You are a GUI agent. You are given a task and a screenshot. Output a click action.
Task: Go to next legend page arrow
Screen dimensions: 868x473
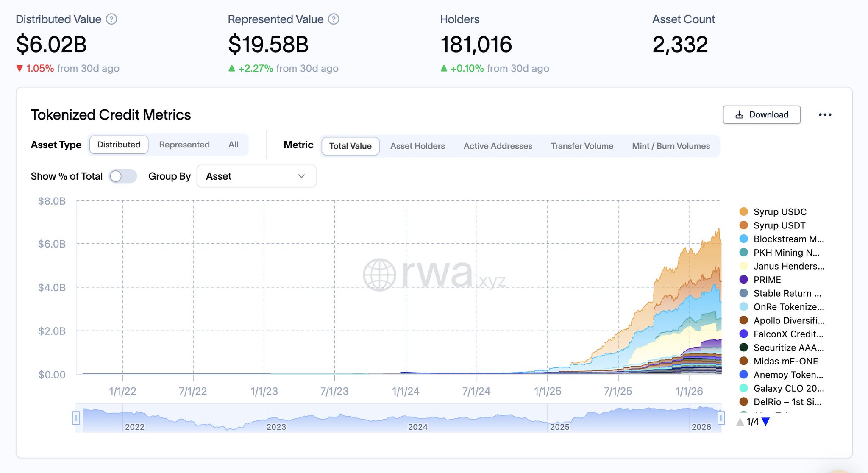tap(765, 422)
